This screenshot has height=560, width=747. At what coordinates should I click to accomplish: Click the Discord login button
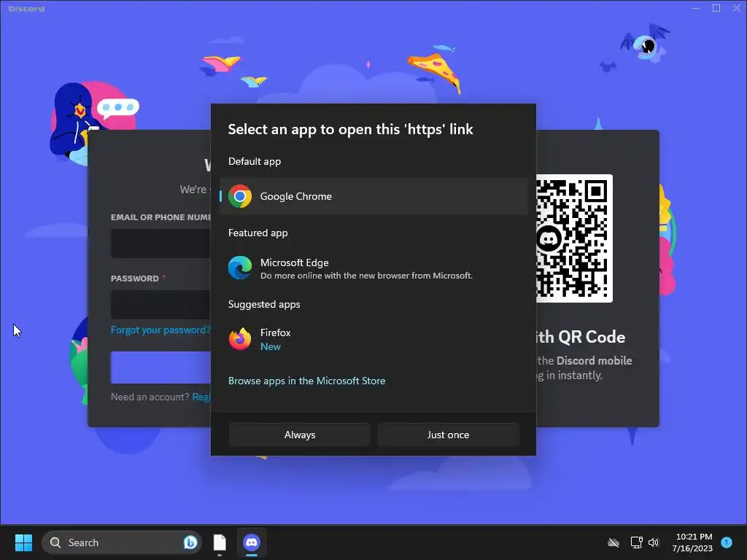pos(160,367)
